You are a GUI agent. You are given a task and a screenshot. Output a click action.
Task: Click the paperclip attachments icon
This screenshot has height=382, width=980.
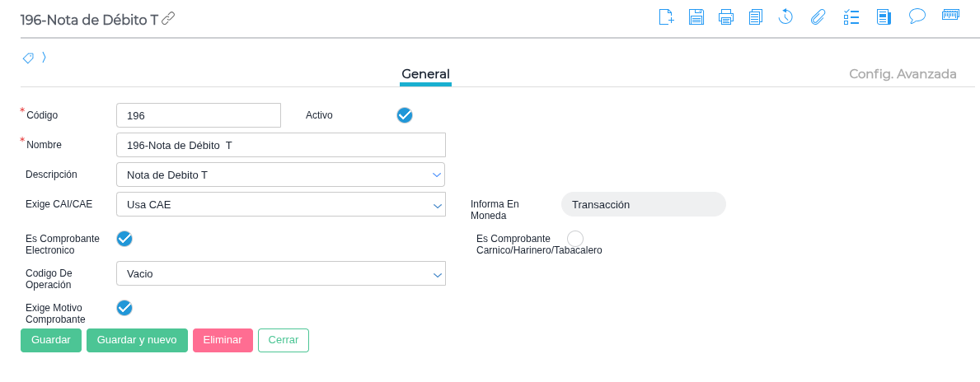pyautogui.click(x=818, y=16)
